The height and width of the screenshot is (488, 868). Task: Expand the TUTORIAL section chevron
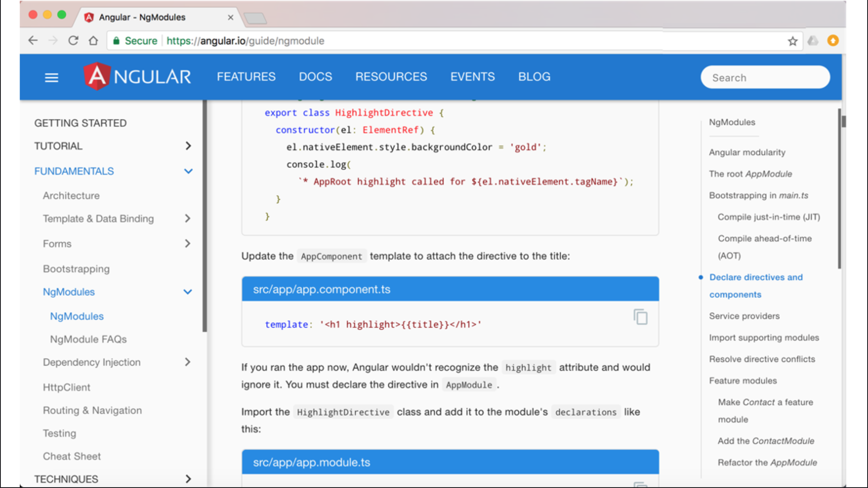point(188,146)
